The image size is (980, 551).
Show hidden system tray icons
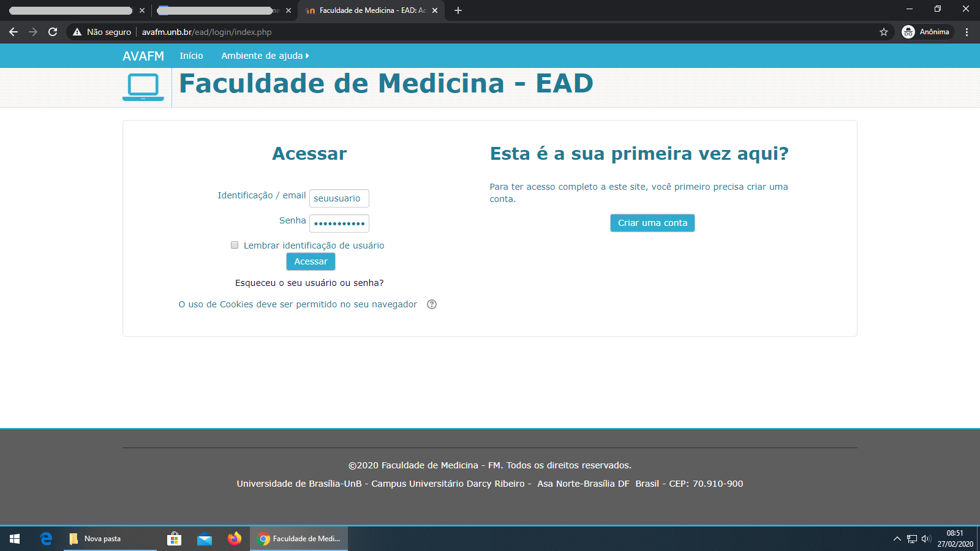[897, 539]
